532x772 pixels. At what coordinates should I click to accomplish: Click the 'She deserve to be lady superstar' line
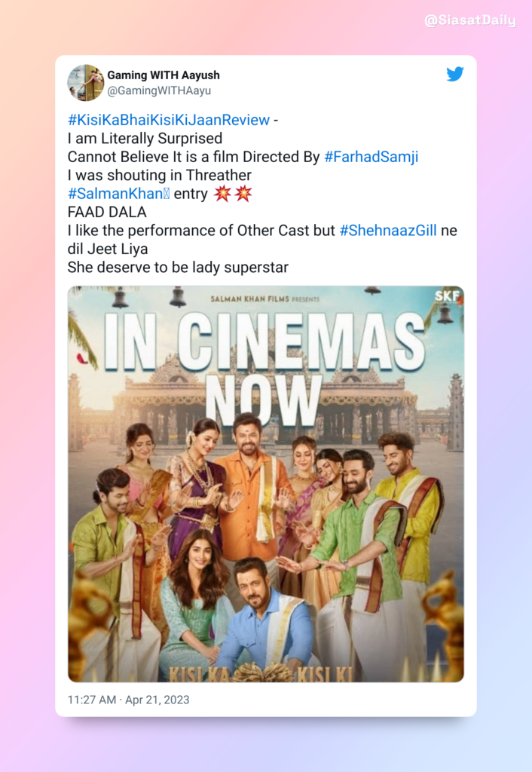pyautogui.click(x=178, y=268)
